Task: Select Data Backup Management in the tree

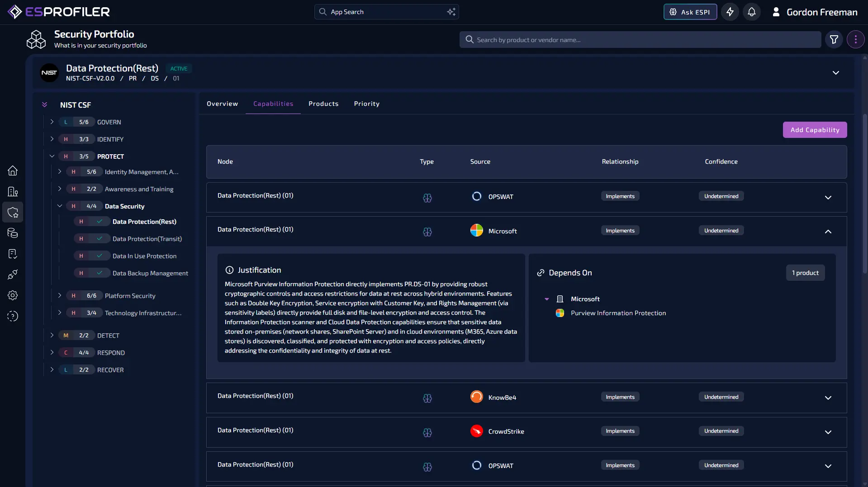Action: click(150, 273)
